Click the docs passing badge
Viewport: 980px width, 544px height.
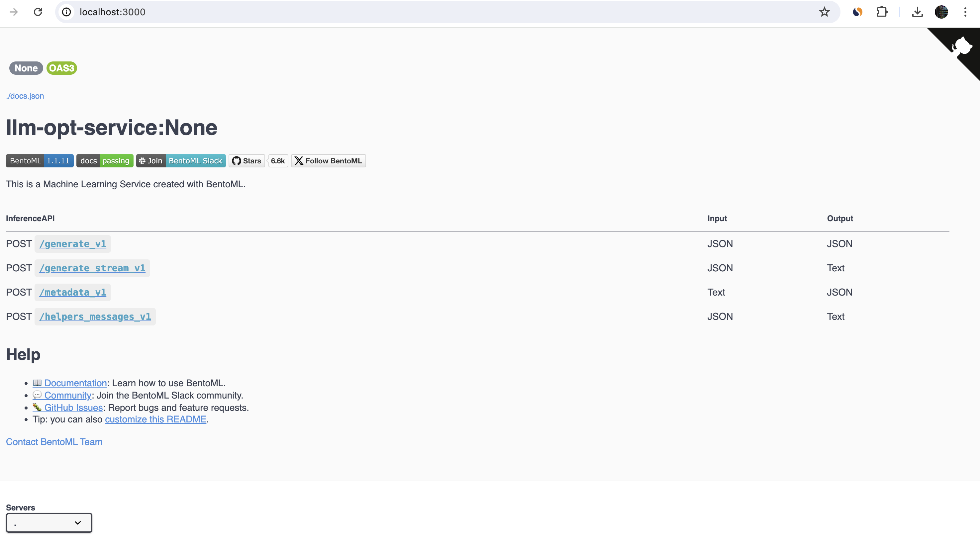coord(105,160)
